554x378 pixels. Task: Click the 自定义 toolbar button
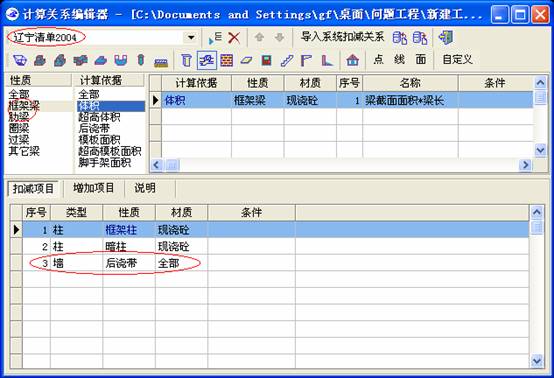pos(458,59)
